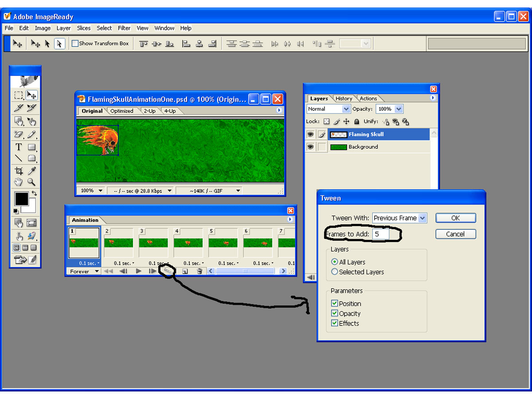Uncheck the Effects parameter
Image resolution: width=532 pixels, height=399 pixels.
335,323
